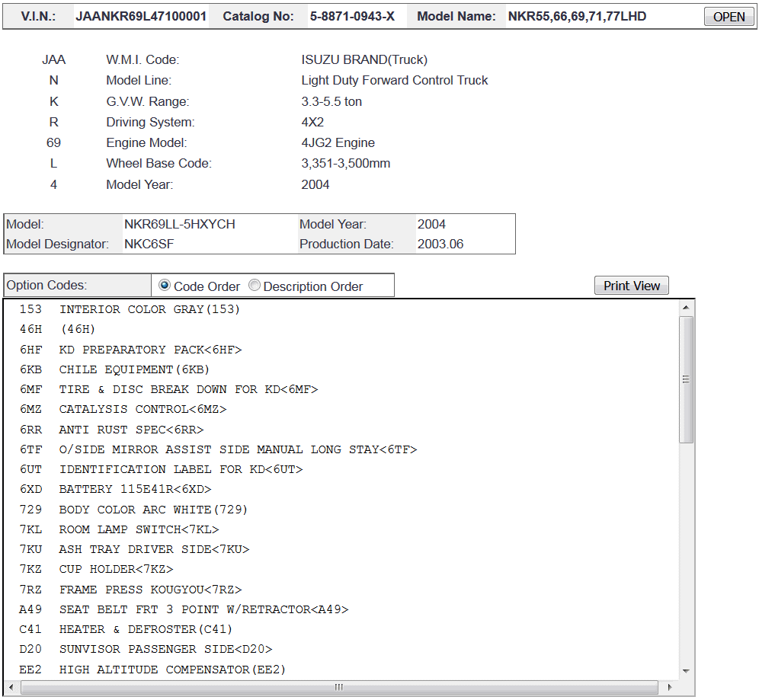The image size is (759, 700).
Task: Click the Print View button
Action: [x=631, y=285]
